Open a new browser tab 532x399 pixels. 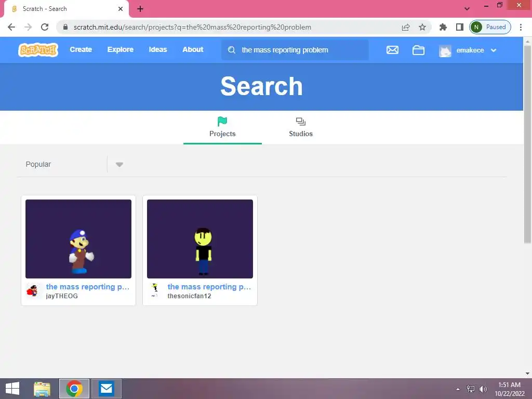point(140,9)
